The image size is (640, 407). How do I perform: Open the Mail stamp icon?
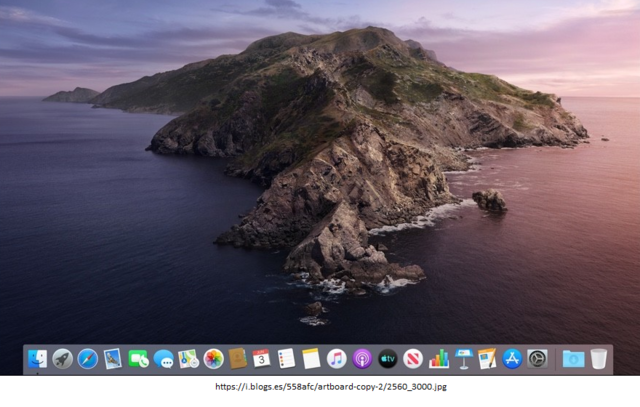[113, 359]
